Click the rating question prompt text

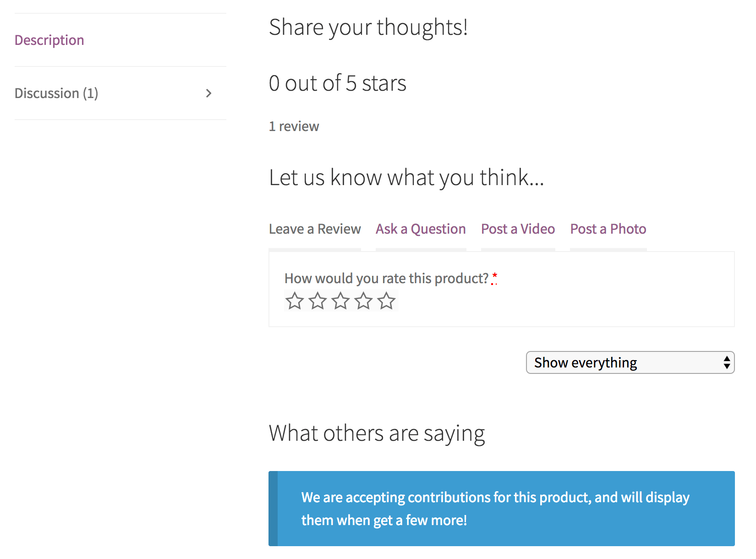click(x=387, y=278)
